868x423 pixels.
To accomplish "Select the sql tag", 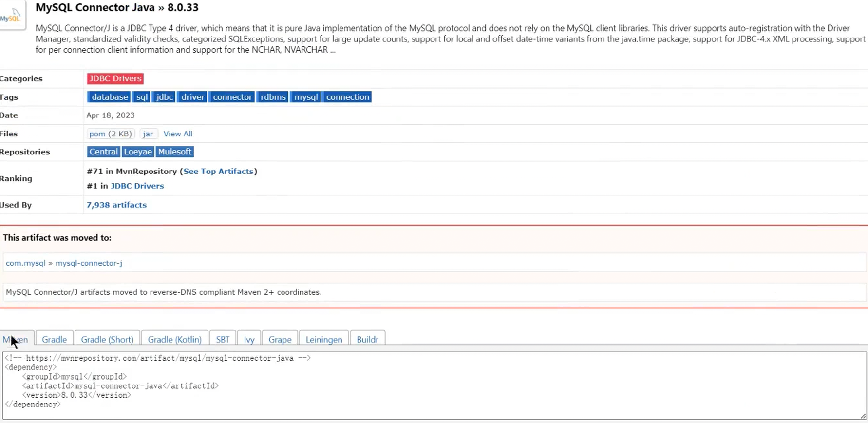I will click(142, 97).
